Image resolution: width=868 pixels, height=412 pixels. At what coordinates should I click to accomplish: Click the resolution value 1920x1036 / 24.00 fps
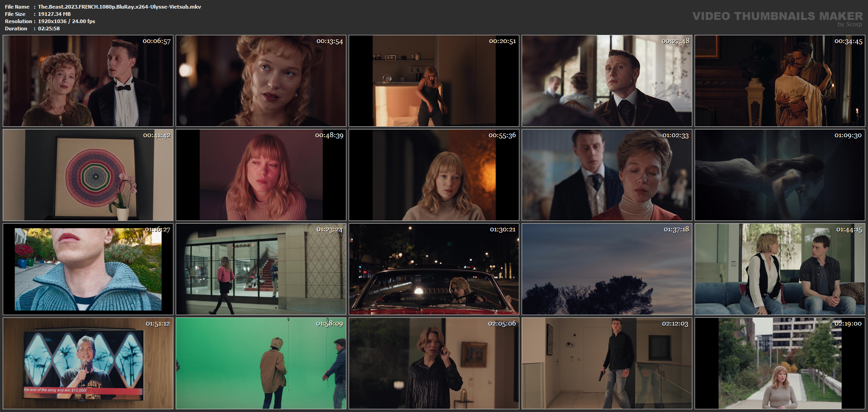[67, 21]
